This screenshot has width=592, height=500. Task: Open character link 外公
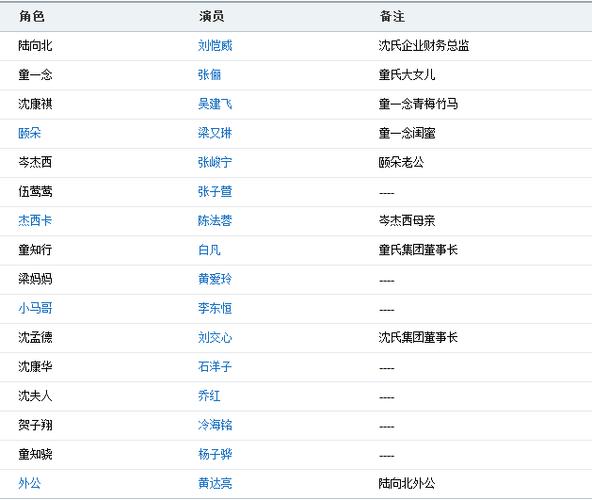click(29, 483)
